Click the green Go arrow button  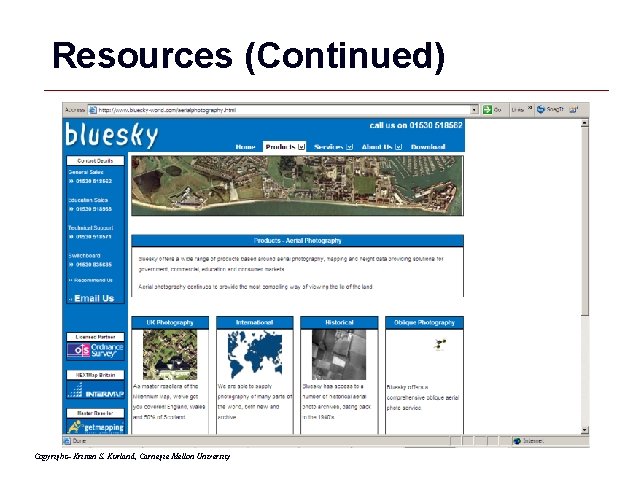(487, 109)
